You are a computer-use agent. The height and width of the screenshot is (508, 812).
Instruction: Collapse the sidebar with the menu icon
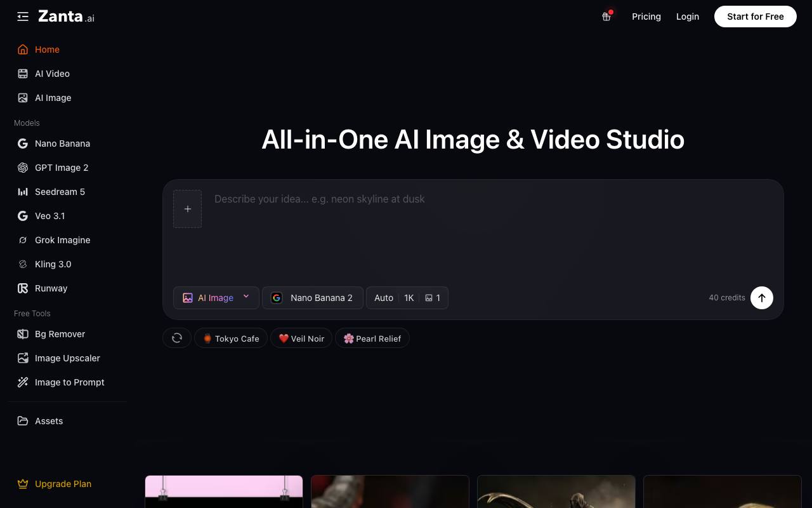(x=23, y=17)
